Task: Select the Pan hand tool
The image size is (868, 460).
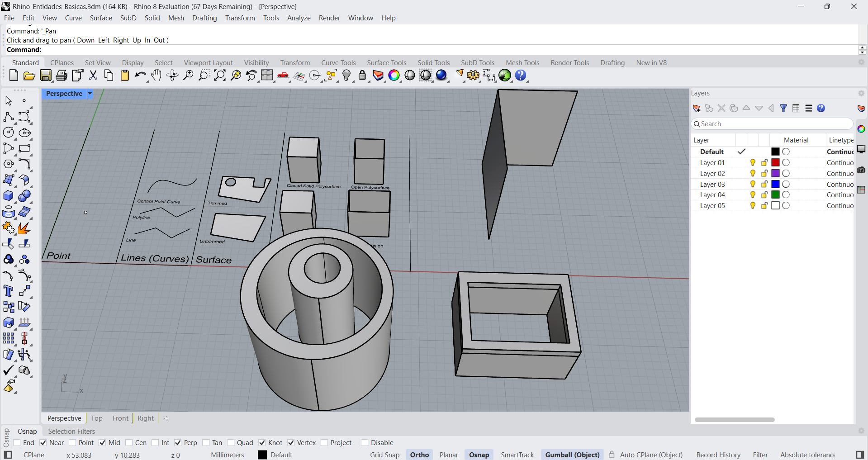Action: pos(156,76)
